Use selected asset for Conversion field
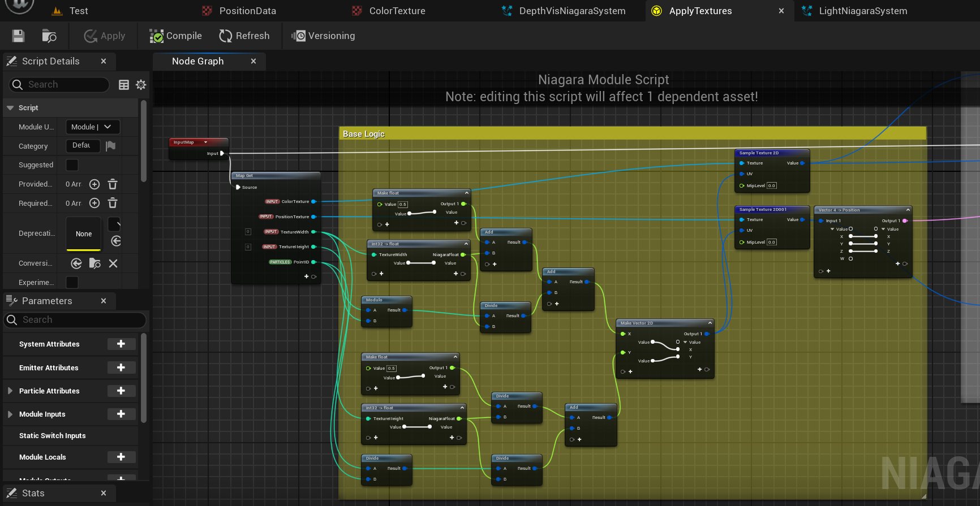This screenshot has height=506, width=980. tap(76, 263)
